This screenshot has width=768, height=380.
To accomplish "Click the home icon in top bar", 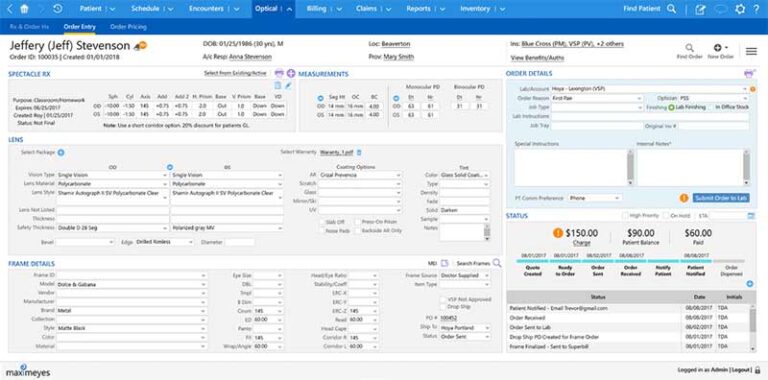I will coord(24,9).
